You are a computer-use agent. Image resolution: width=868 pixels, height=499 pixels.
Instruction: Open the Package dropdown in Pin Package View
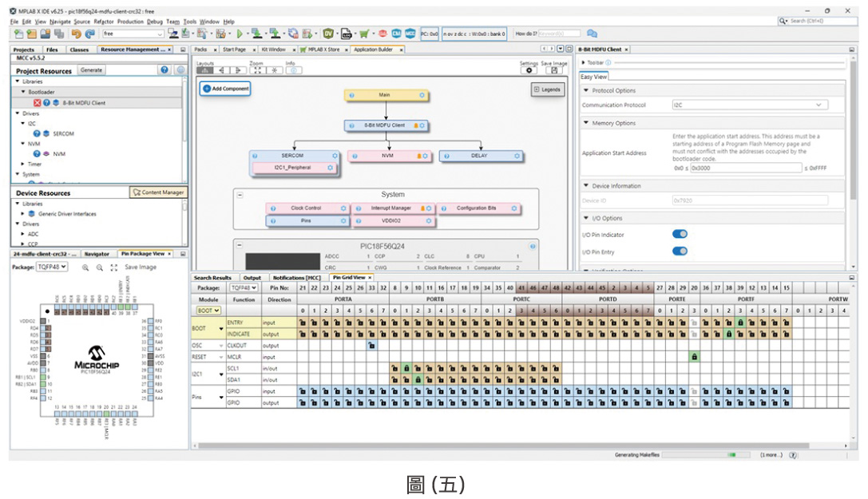pos(52,267)
